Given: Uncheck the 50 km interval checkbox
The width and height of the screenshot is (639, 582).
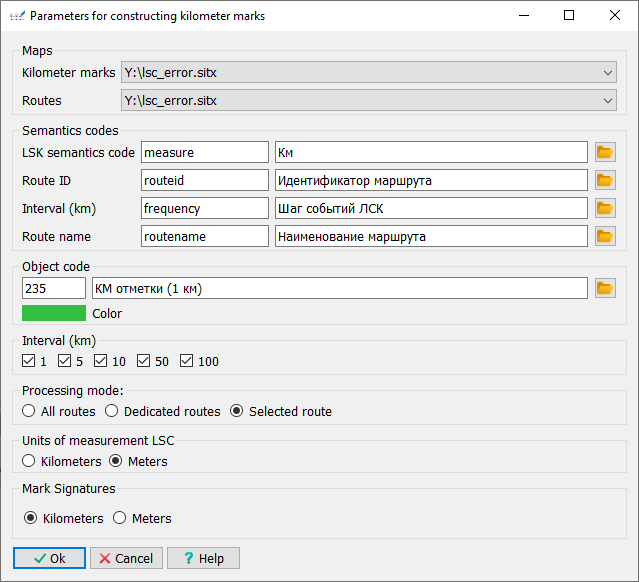Looking at the screenshot, I should 144,361.
